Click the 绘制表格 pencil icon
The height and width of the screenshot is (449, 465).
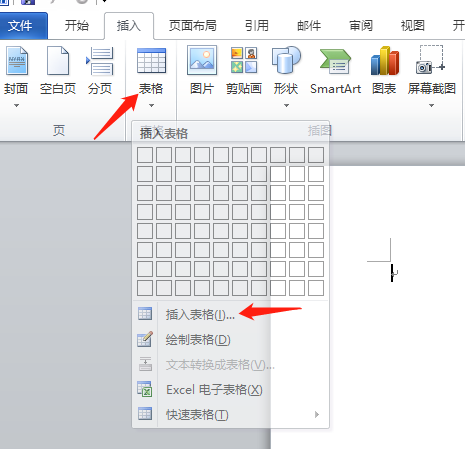pyautogui.click(x=145, y=339)
